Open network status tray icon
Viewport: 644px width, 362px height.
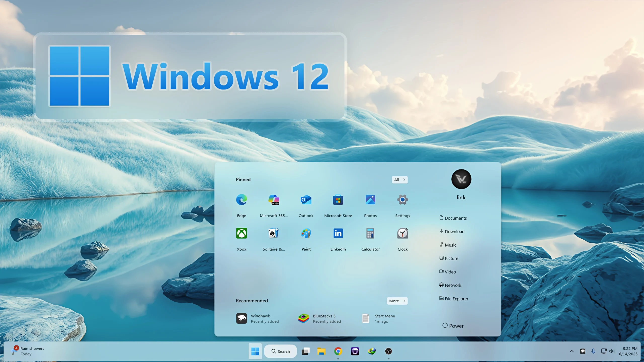pyautogui.click(x=604, y=351)
